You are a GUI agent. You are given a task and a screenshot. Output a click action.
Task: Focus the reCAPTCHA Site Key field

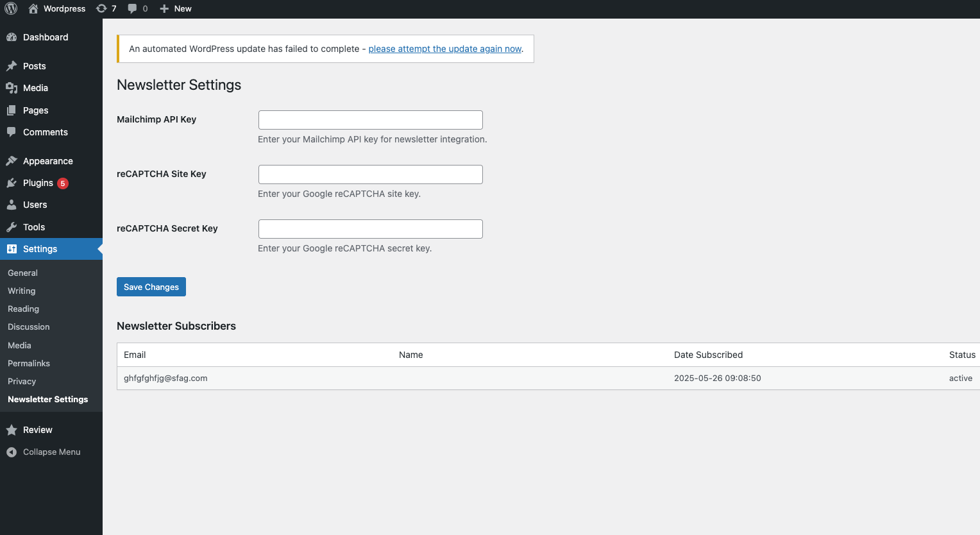[x=371, y=174]
